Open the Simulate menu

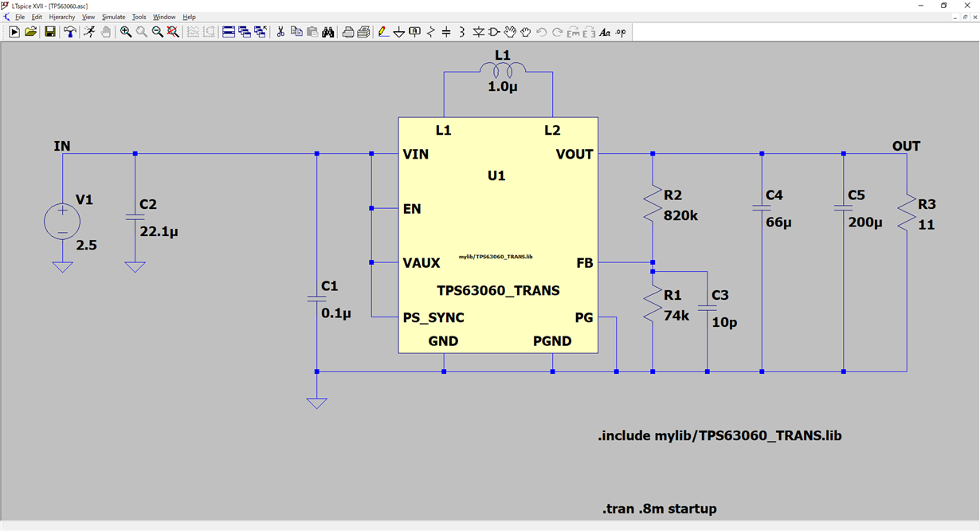click(x=113, y=17)
